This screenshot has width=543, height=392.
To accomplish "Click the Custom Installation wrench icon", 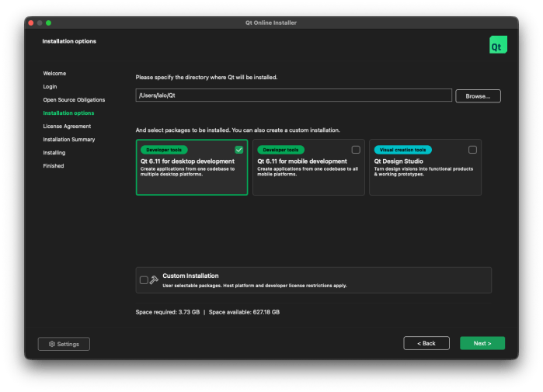I will coord(154,280).
